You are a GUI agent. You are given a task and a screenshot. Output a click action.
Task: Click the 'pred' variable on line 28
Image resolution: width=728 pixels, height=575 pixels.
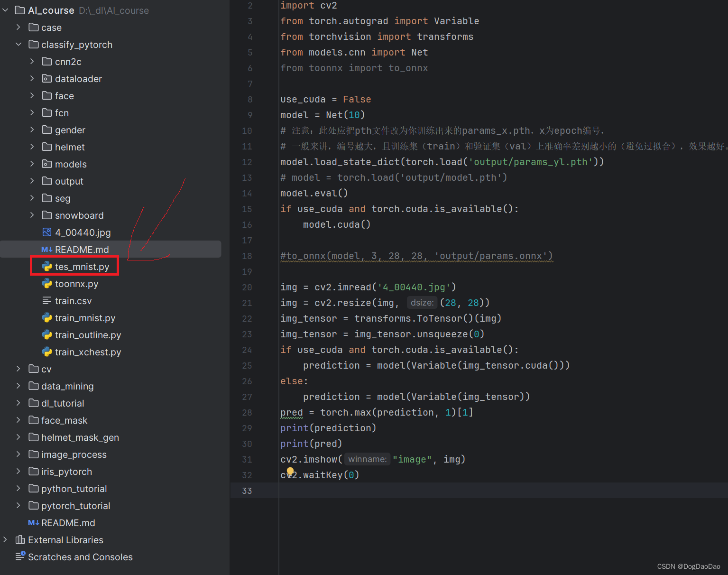[291, 412]
